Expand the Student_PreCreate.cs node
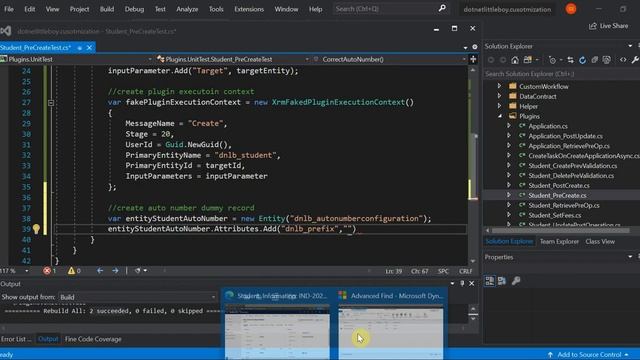 [509, 195]
